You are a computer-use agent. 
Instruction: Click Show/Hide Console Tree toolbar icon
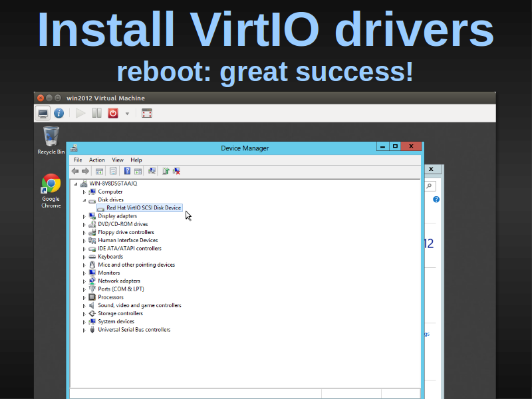point(99,172)
